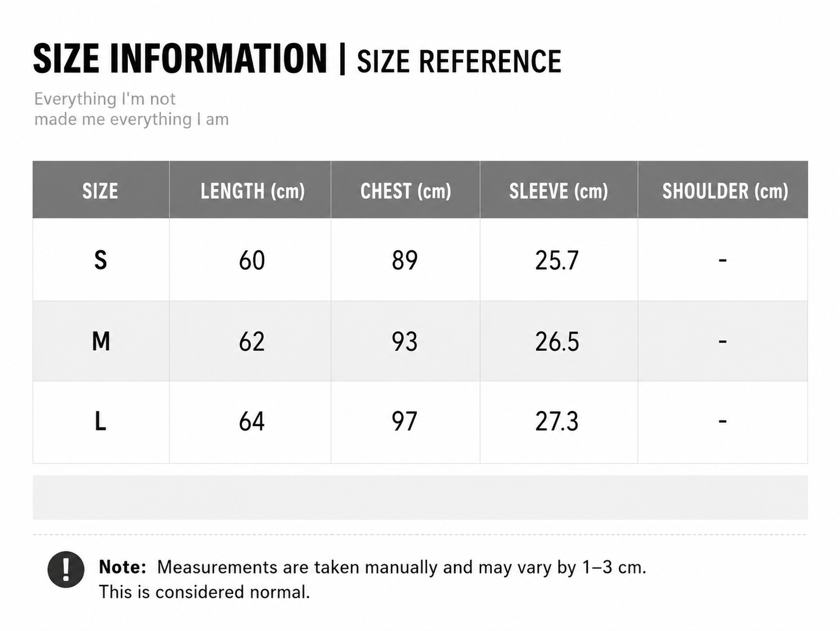The width and height of the screenshot is (840, 631).
Task: Click the 'Everything I'm not' tagline
Action: pos(105,99)
